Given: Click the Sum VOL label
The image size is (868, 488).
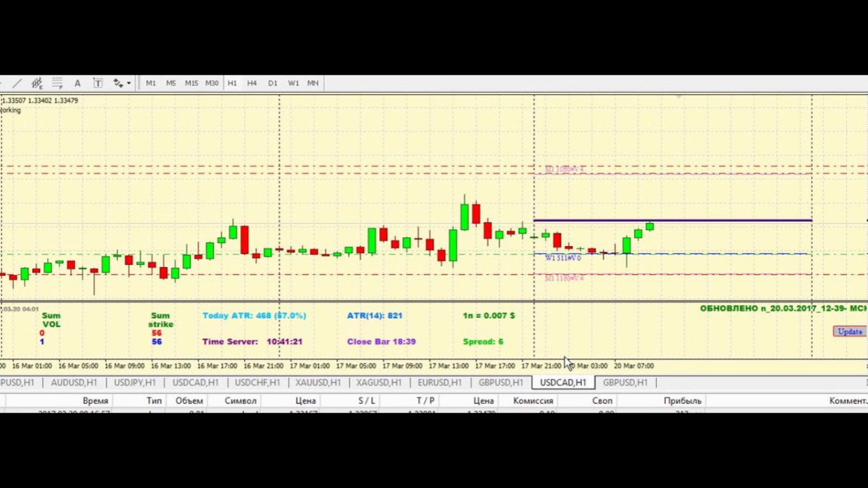Looking at the screenshot, I should point(51,320).
